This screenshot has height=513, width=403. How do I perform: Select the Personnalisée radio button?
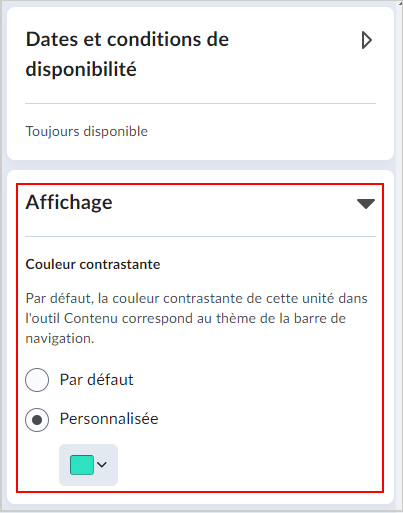coord(37,420)
